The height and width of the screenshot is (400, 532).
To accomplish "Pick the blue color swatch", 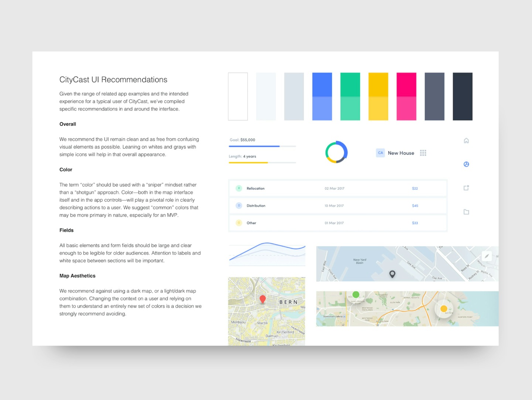I will click(322, 96).
